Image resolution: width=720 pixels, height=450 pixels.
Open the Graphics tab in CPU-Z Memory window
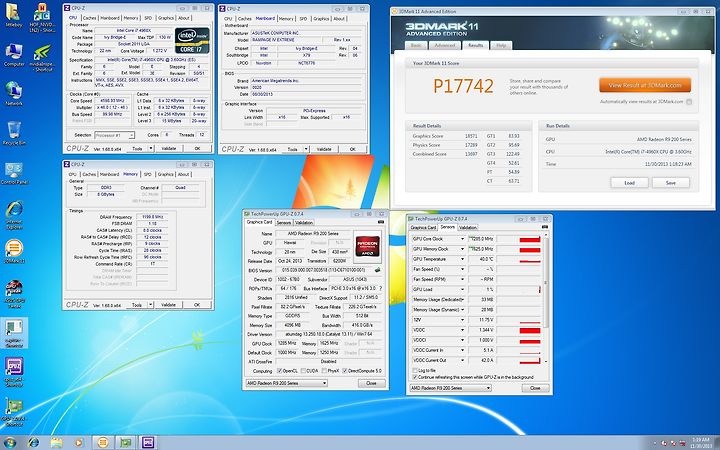[165, 174]
